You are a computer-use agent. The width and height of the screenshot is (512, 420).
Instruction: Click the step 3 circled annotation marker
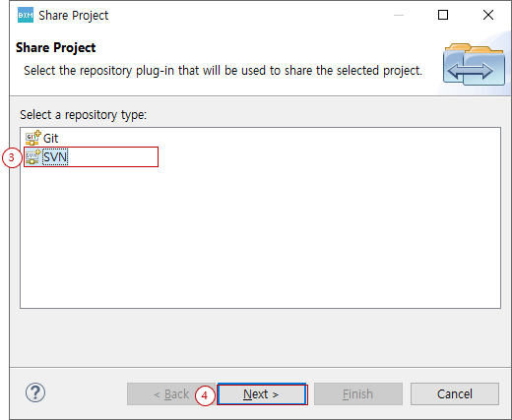pyautogui.click(x=12, y=157)
